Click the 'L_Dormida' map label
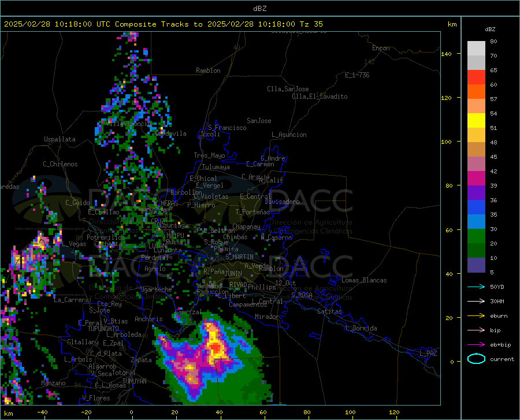The height and width of the screenshot is (420, 520). [x=361, y=328]
